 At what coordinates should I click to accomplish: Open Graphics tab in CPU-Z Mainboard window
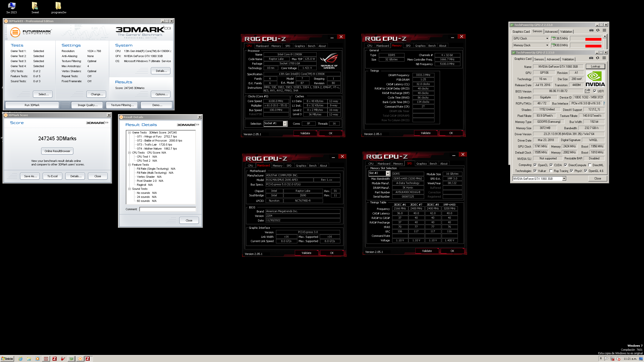click(301, 166)
